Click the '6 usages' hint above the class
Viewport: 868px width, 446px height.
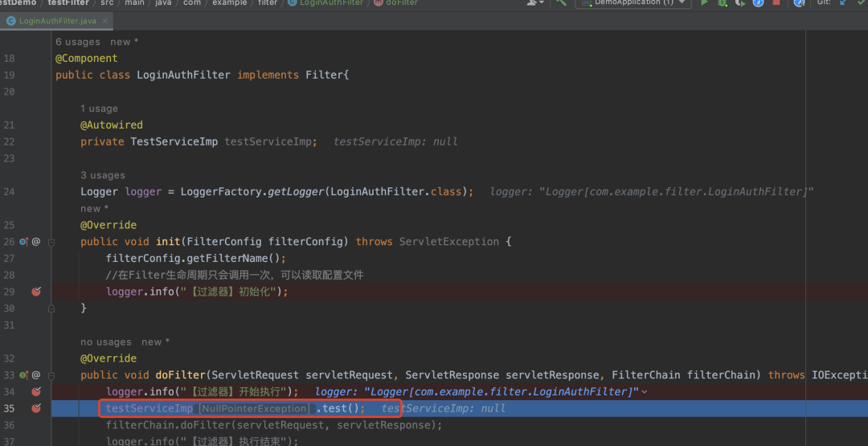pyautogui.click(x=78, y=42)
